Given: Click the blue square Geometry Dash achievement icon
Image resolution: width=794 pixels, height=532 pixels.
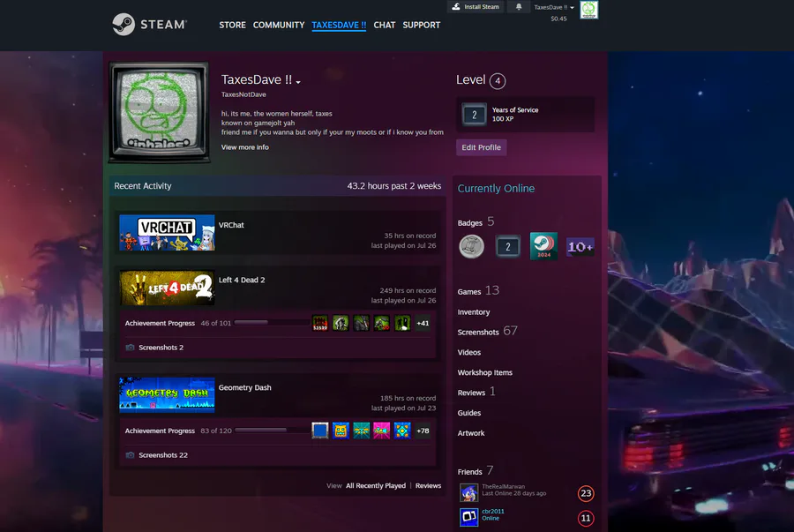Looking at the screenshot, I should (320, 431).
